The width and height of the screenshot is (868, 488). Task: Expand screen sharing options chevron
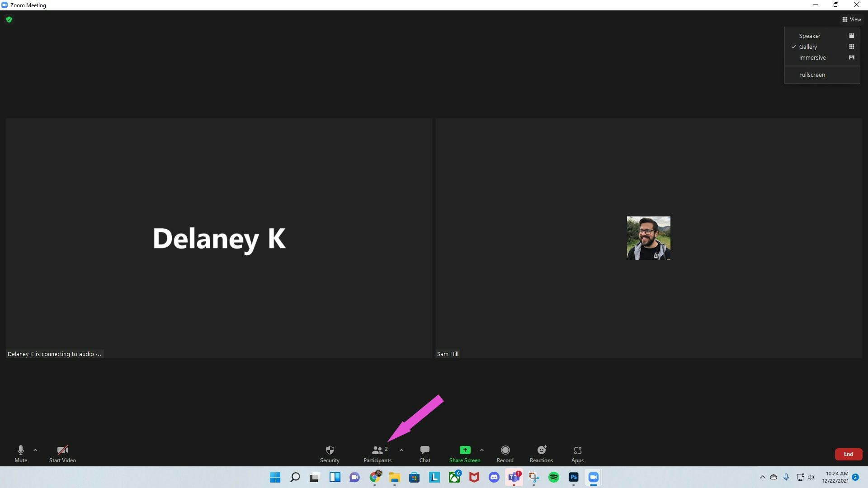tap(482, 450)
